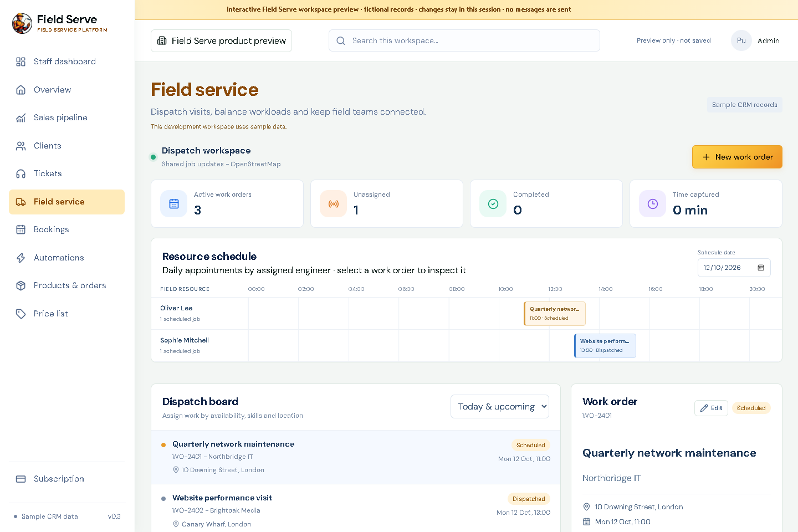The width and height of the screenshot is (798, 532).
Task: Click the Dispatched status badge
Action: coord(529,499)
